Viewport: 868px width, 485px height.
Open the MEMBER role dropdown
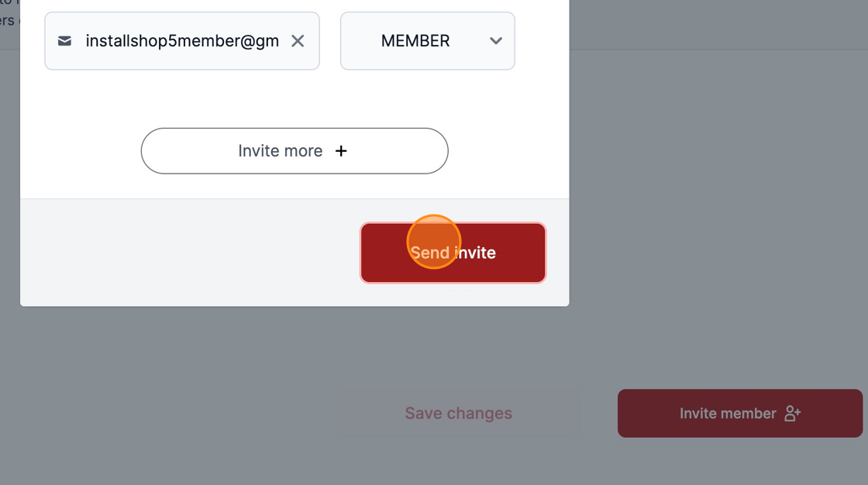[x=427, y=41]
